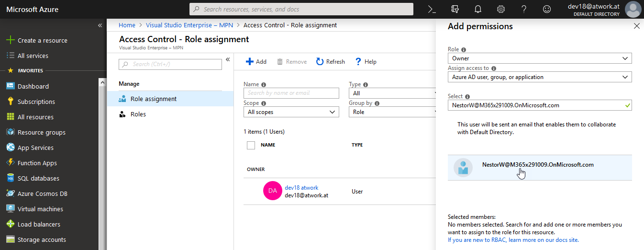This screenshot has height=250, width=644.
Task: Open the help question mark menu
Action: 523,9
